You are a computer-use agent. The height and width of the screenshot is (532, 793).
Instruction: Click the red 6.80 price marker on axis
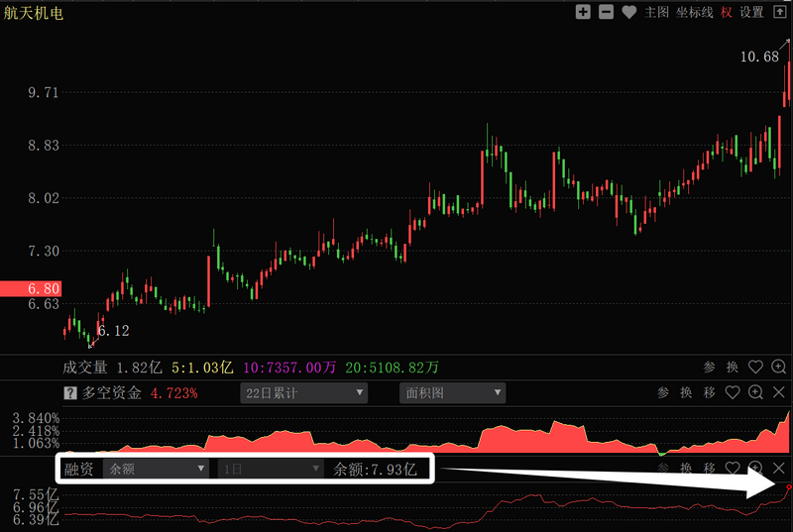click(30, 288)
